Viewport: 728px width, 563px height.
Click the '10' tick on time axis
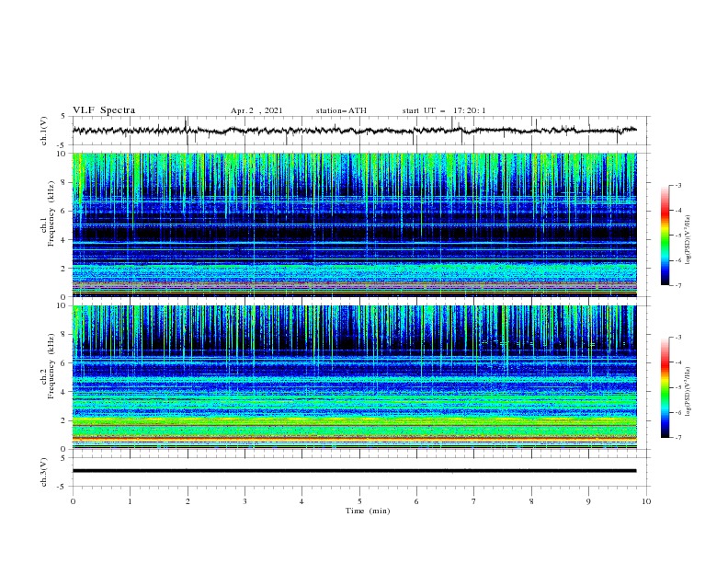646,501
